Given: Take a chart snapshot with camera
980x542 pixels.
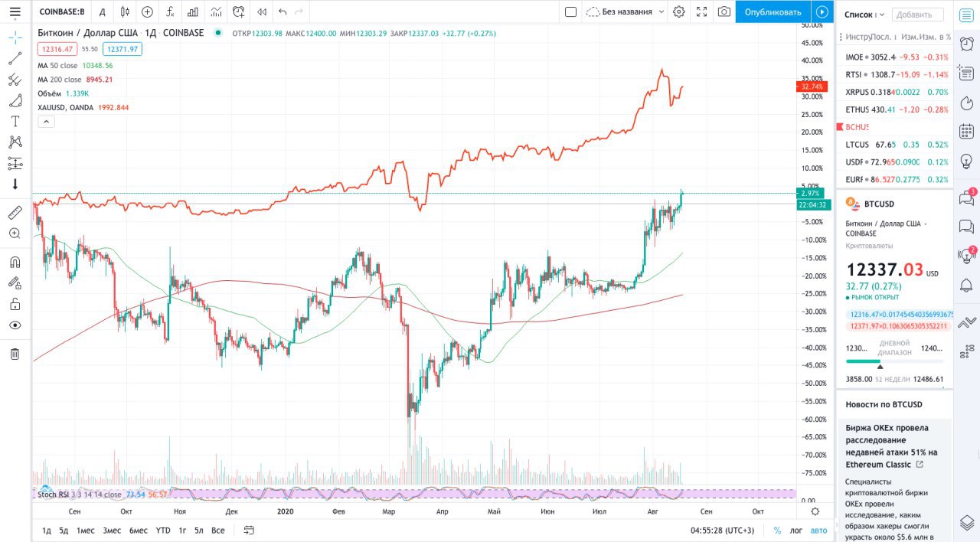Looking at the screenshot, I should (724, 11).
